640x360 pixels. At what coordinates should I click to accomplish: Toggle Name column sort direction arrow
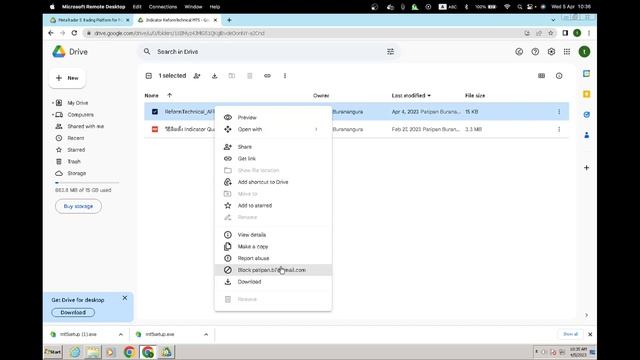[x=169, y=96]
